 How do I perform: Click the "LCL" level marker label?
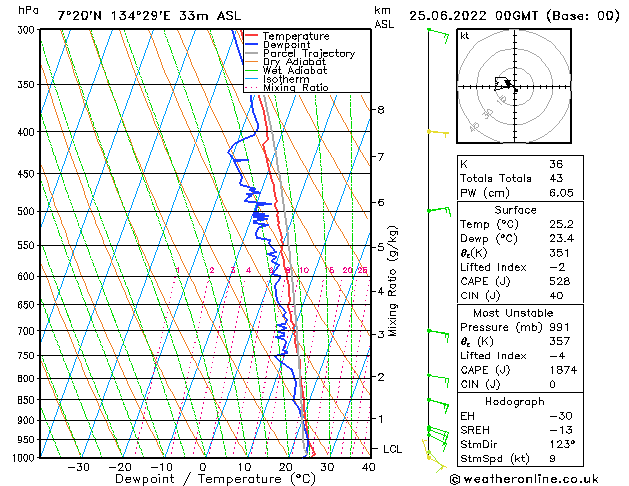pos(392,449)
